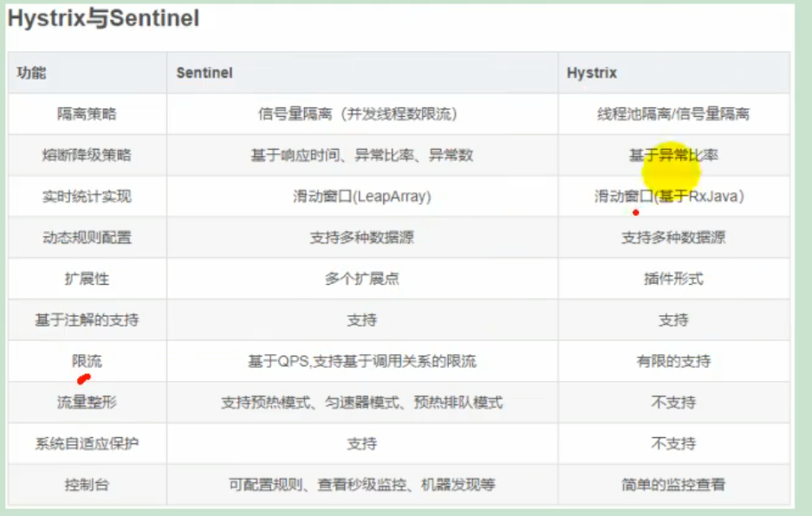The image size is (812, 516).
Task: Click the '滑动窗口(LeapArray)' cell
Action: tap(362, 197)
